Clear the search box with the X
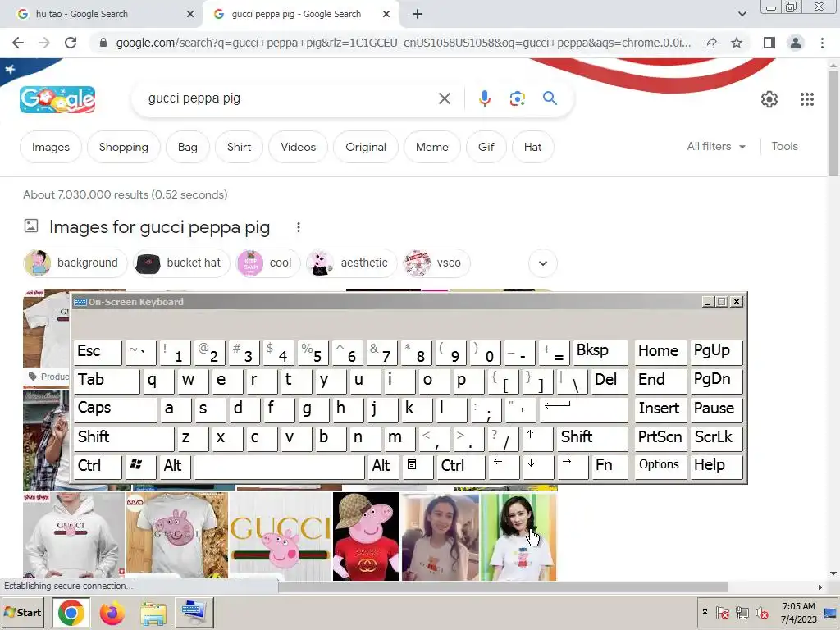Screen dimensions: 840x630 [x=444, y=98]
